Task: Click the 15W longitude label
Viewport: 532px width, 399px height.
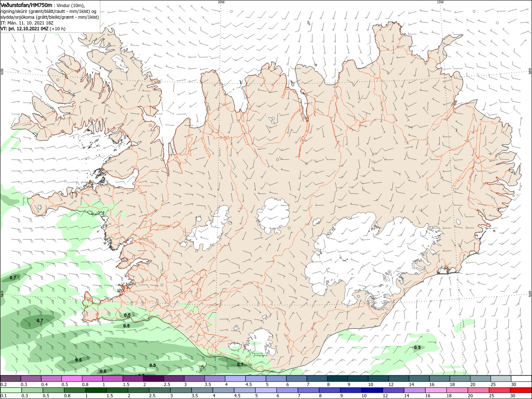Action: point(440,2)
